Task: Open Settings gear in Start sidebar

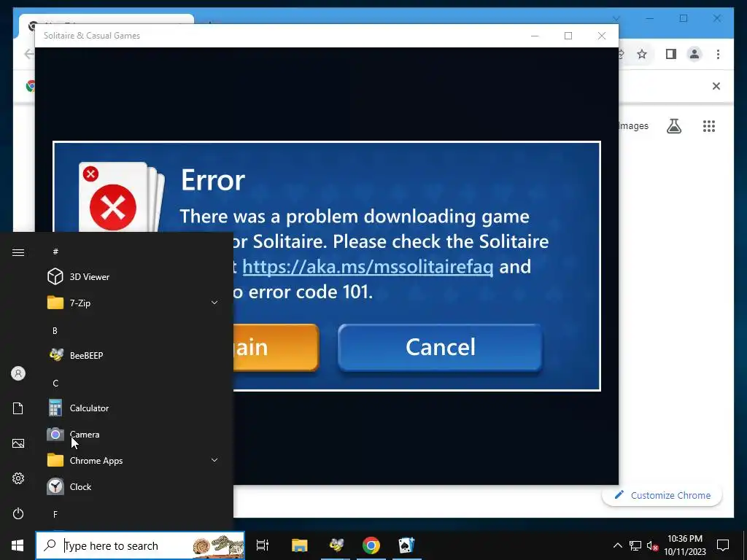Action: [x=18, y=478]
